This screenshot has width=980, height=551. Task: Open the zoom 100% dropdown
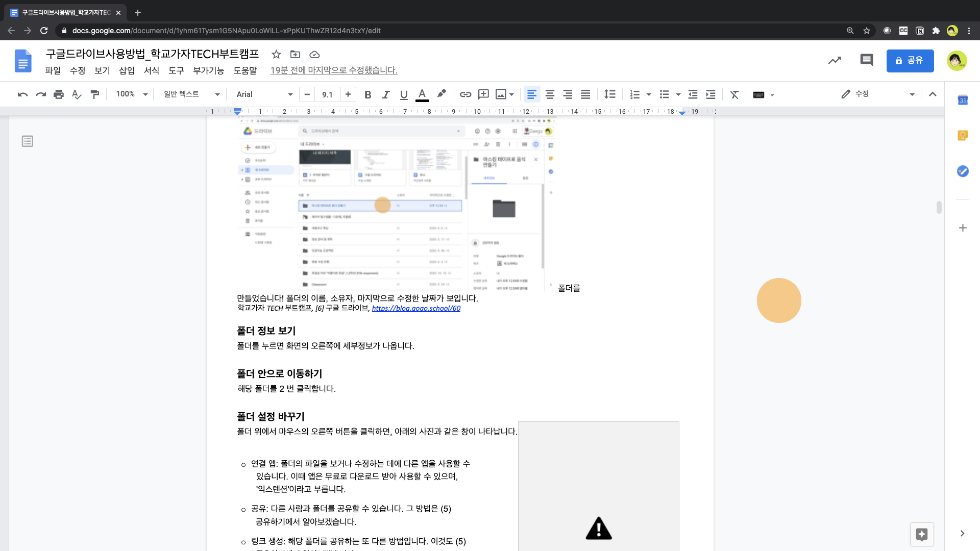(x=132, y=94)
